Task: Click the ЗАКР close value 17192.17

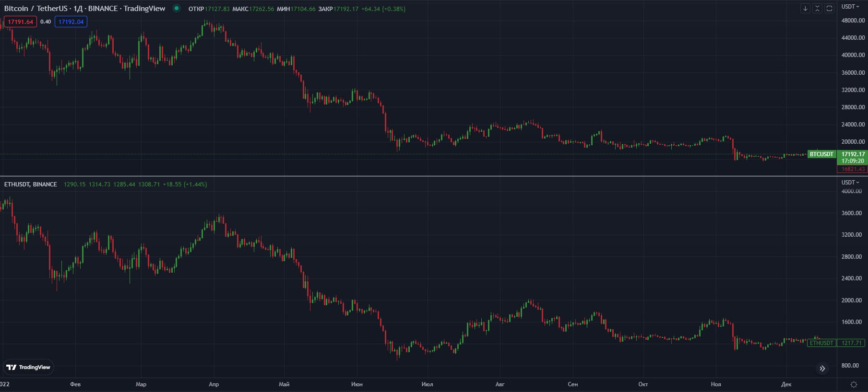Action: pos(346,9)
